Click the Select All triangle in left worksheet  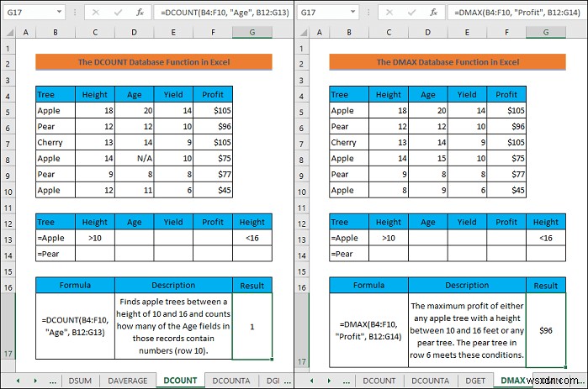(x=10, y=33)
